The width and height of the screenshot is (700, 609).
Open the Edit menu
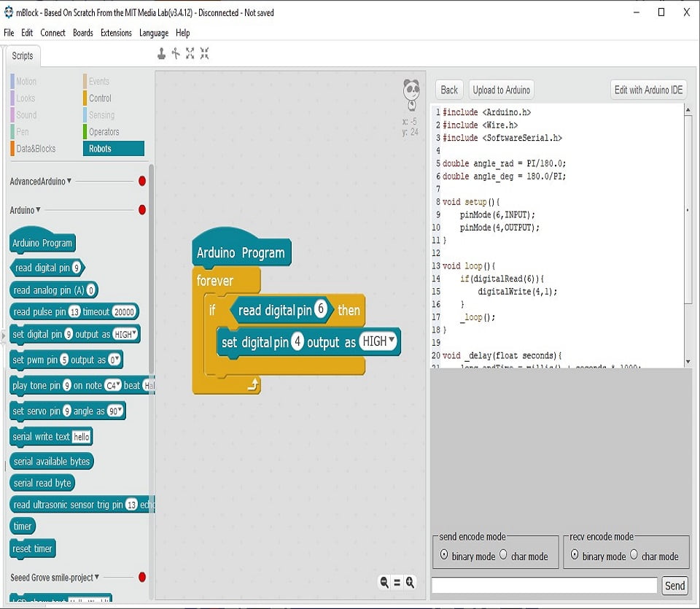[27, 33]
